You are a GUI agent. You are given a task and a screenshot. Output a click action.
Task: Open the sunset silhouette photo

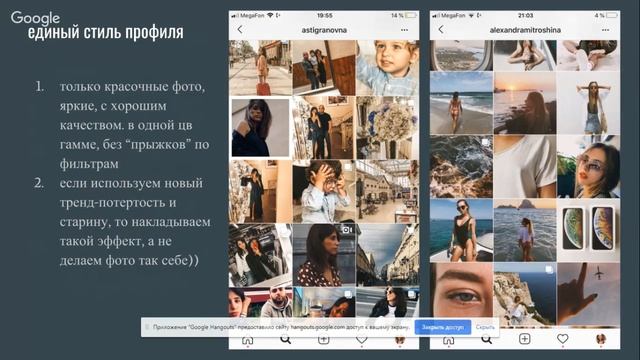coord(525,103)
